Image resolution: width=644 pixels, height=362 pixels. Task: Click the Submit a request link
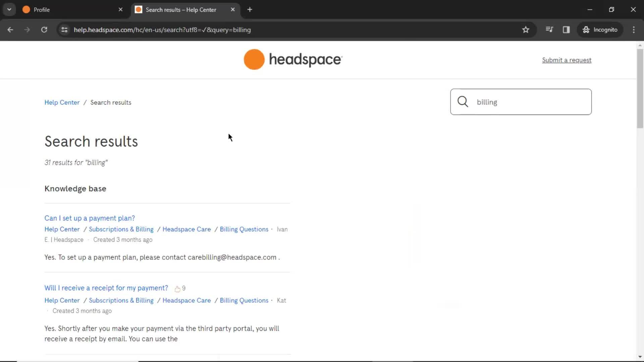[567, 60]
